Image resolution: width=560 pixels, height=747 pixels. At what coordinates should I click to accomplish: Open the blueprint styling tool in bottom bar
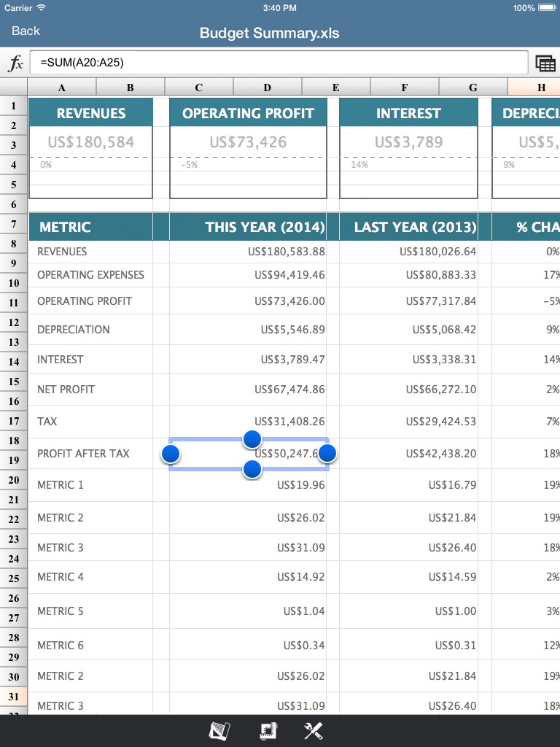click(x=219, y=731)
